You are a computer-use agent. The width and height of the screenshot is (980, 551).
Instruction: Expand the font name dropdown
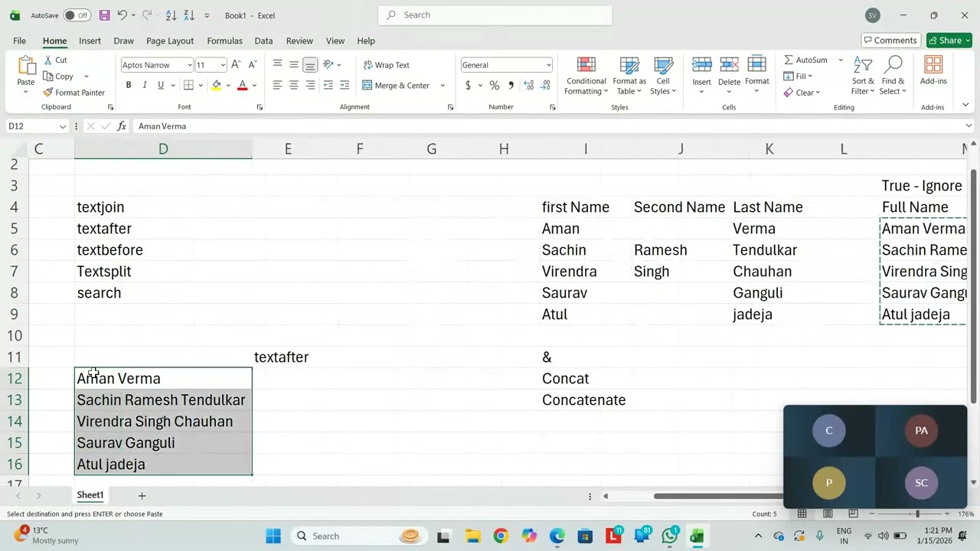[189, 65]
